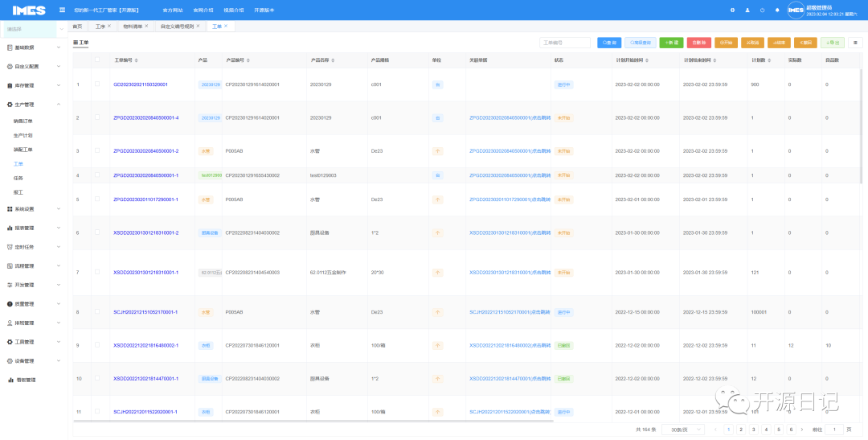Open the 官方网站 header link
The width and height of the screenshot is (868, 440).
point(173,10)
